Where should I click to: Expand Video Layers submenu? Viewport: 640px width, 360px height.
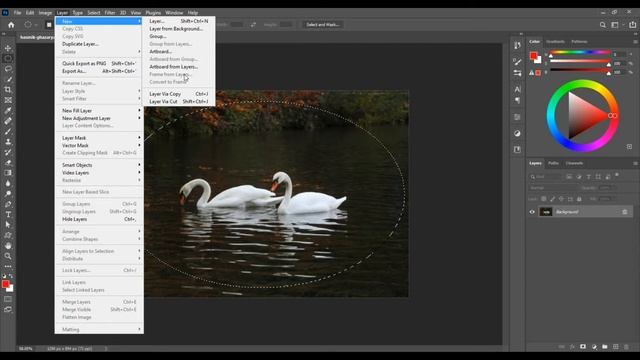click(99, 173)
